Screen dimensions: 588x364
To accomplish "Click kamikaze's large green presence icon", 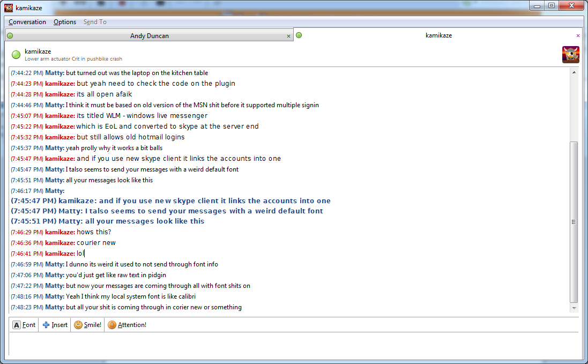I will pos(16,55).
